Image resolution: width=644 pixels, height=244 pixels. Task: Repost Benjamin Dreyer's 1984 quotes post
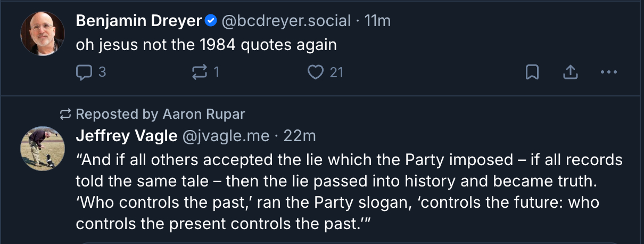click(199, 72)
